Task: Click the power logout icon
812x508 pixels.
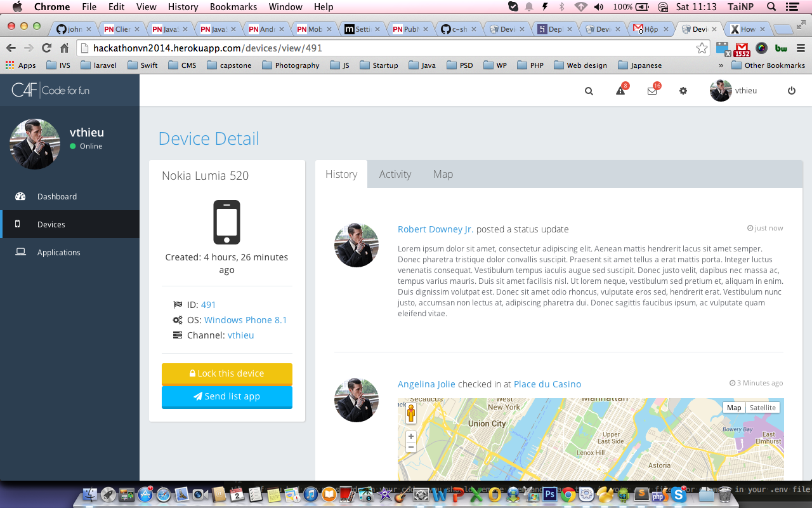Action: (791, 91)
